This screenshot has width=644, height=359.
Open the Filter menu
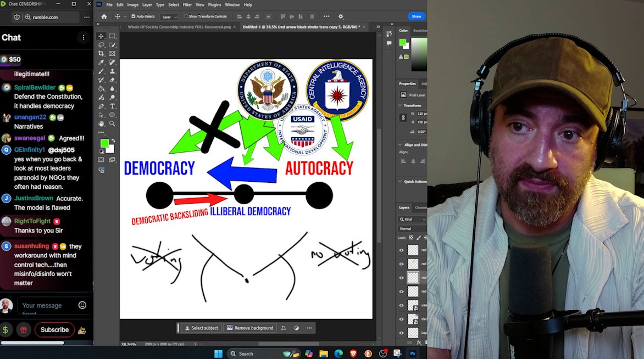187,4
